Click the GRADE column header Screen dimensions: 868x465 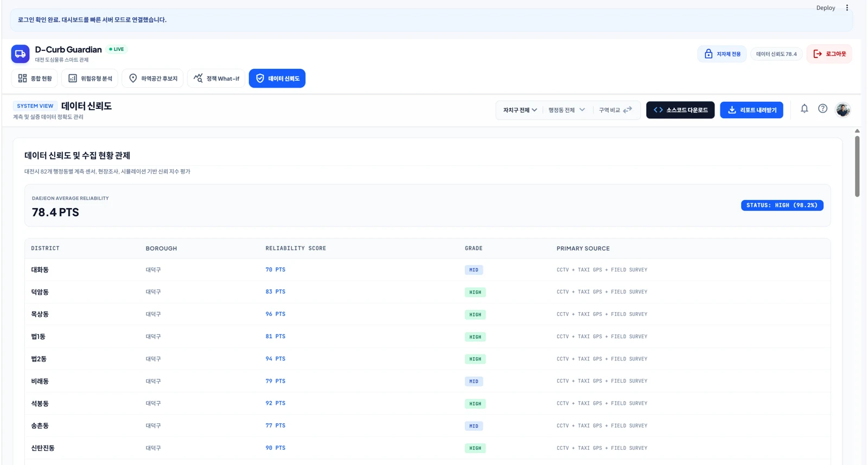(474, 248)
